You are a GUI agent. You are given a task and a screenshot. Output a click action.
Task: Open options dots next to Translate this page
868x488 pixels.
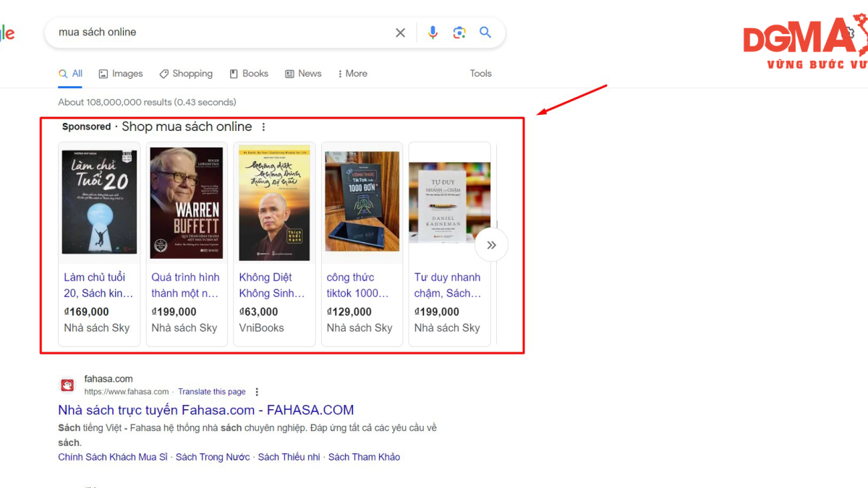[257, 392]
